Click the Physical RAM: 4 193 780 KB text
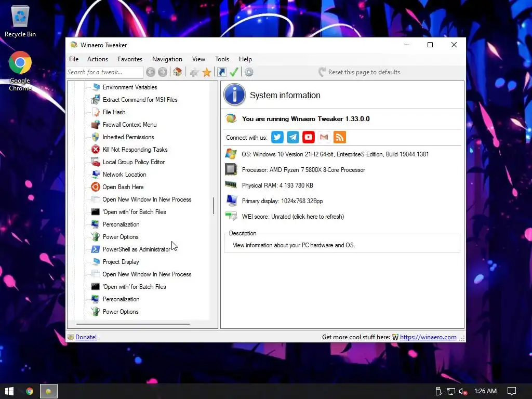 click(x=277, y=185)
